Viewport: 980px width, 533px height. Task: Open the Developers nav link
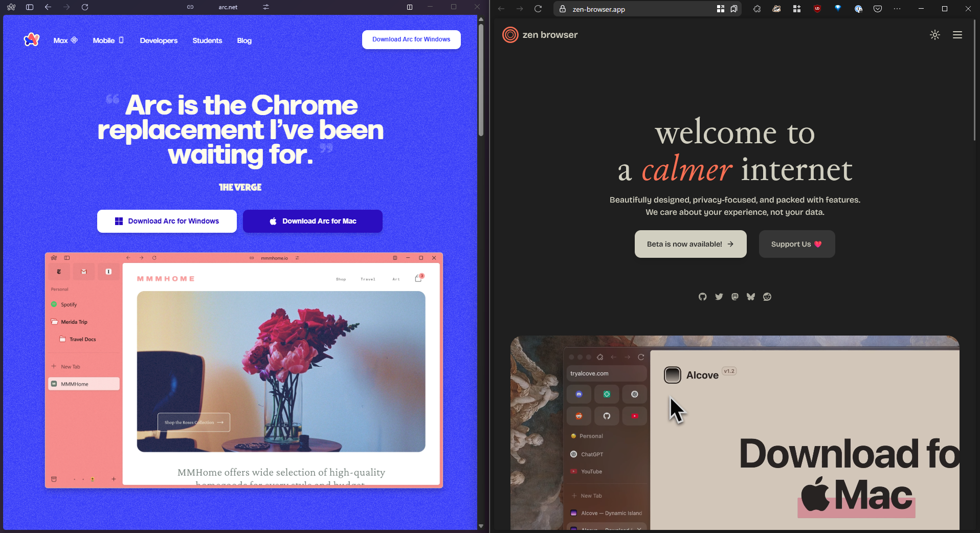159,40
